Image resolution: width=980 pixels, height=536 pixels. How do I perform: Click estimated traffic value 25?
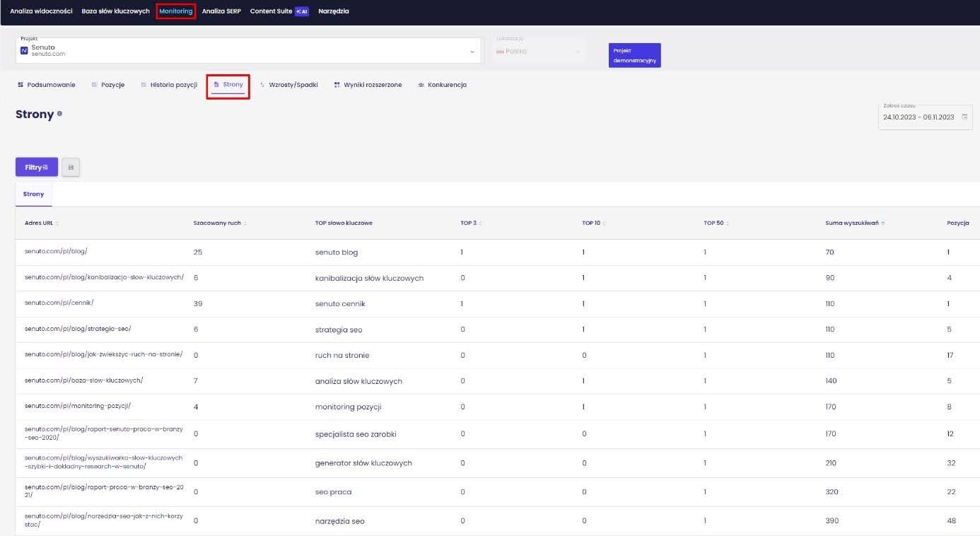[198, 252]
